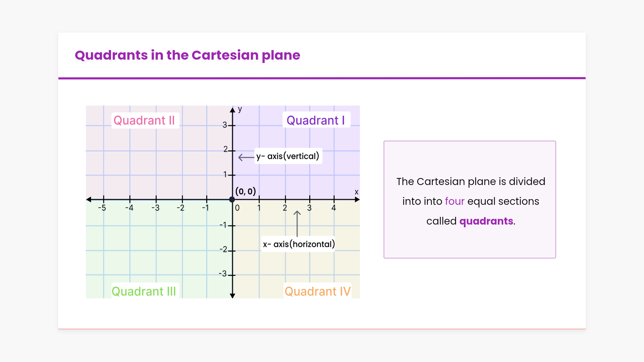Click the 'x' letter at right axis end
The height and width of the screenshot is (362, 644).
click(x=357, y=192)
